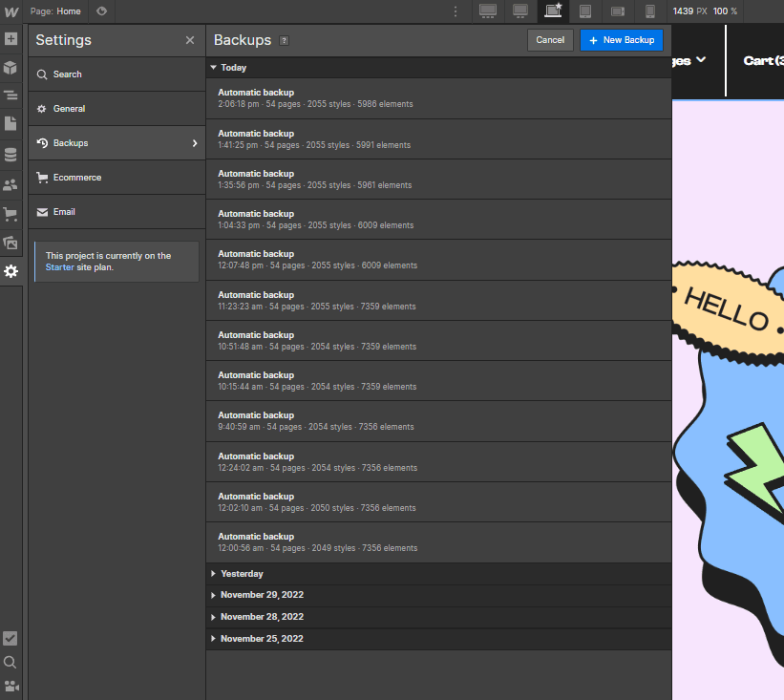Switch to mobile portrait breakpoint

[650, 11]
